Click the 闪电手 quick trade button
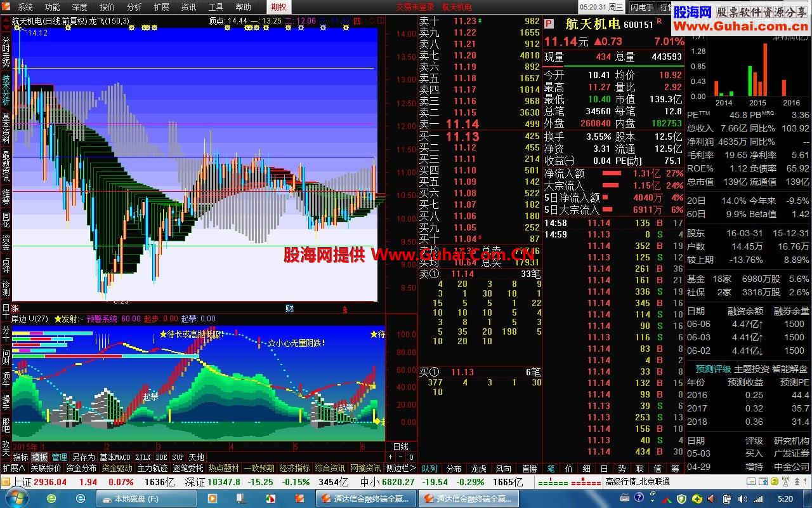The image size is (812, 508). [x=641, y=7]
